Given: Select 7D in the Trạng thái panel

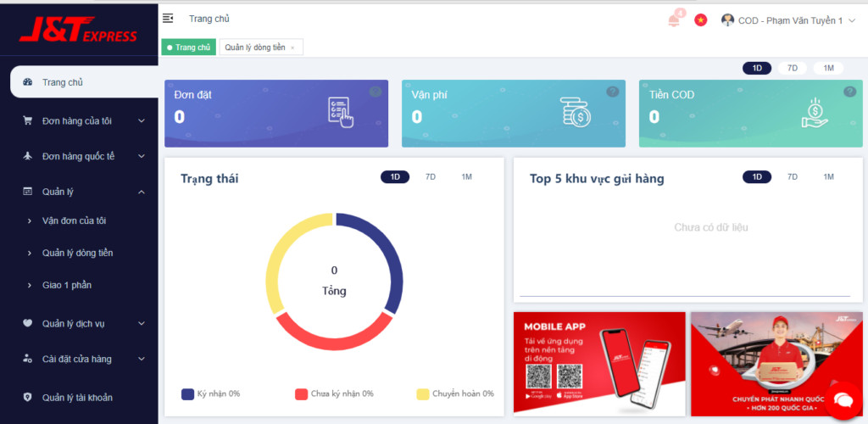Looking at the screenshot, I should pos(430,177).
